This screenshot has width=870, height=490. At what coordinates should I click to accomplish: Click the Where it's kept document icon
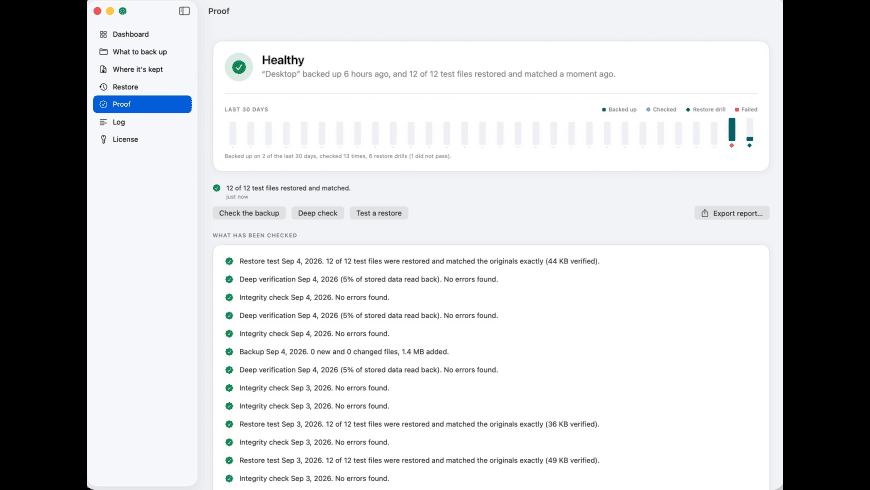click(x=103, y=69)
